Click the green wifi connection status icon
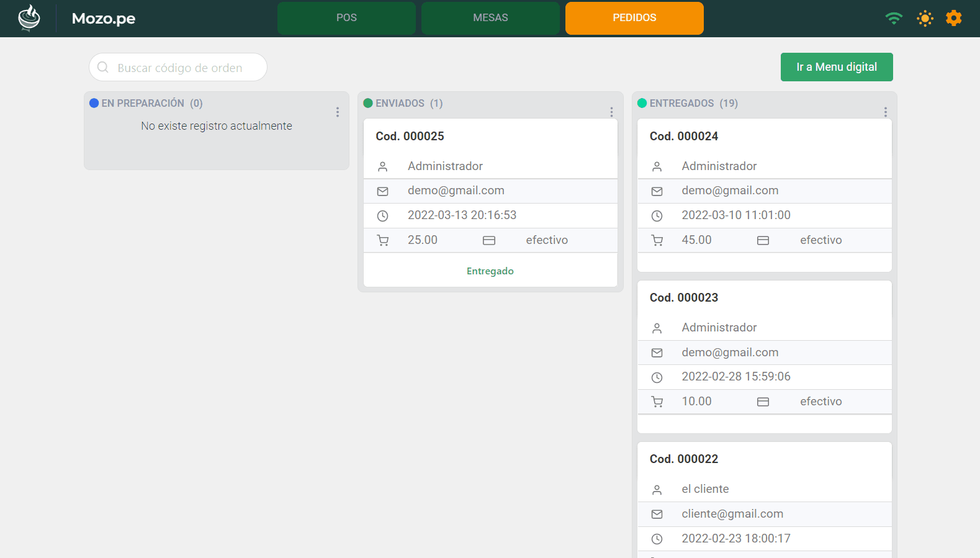This screenshot has height=558, width=980. point(894,18)
